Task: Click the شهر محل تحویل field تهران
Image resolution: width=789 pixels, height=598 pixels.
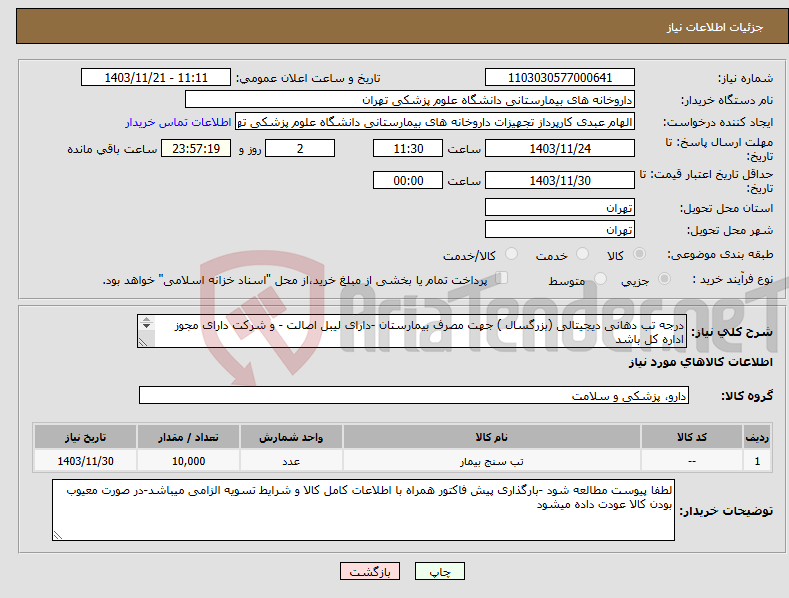Action: coord(560,230)
